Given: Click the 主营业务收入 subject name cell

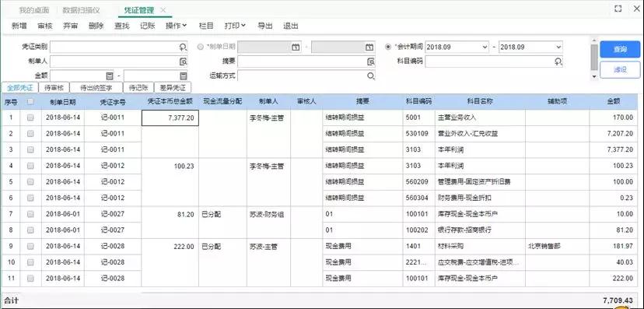Looking at the screenshot, I should tap(480, 118).
